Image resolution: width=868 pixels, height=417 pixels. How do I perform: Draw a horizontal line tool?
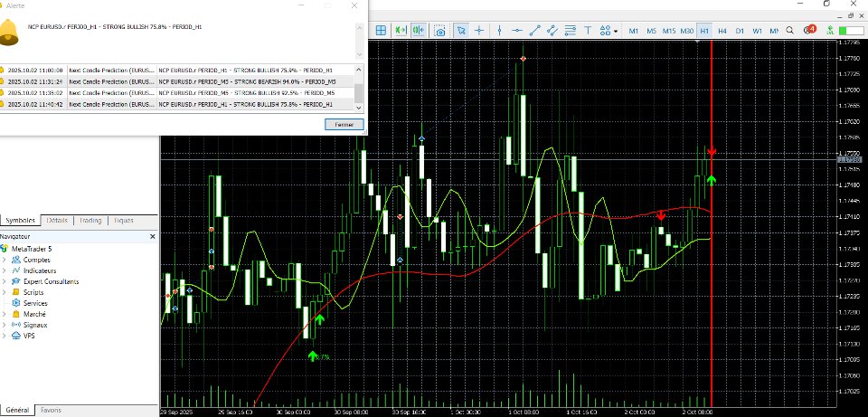pos(517,31)
